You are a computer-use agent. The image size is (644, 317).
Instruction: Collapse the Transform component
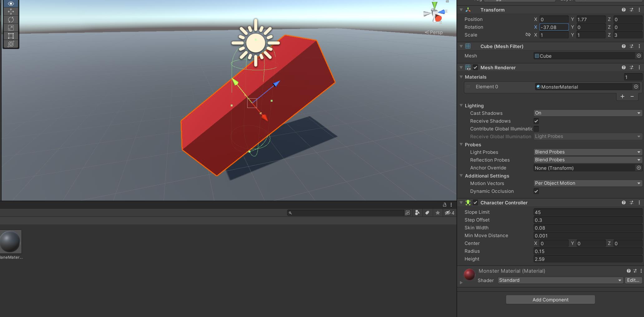pos(461,10)
